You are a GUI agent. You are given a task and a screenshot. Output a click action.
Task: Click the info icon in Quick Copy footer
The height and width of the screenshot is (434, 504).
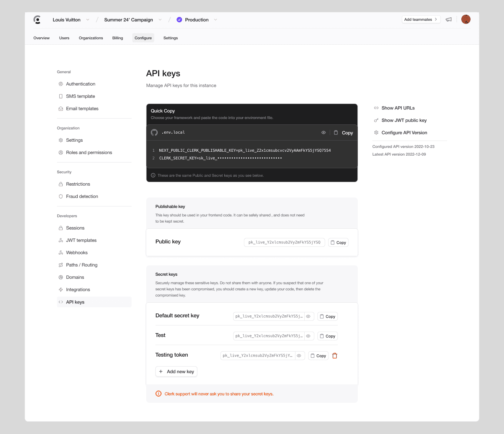pos(153,175)
